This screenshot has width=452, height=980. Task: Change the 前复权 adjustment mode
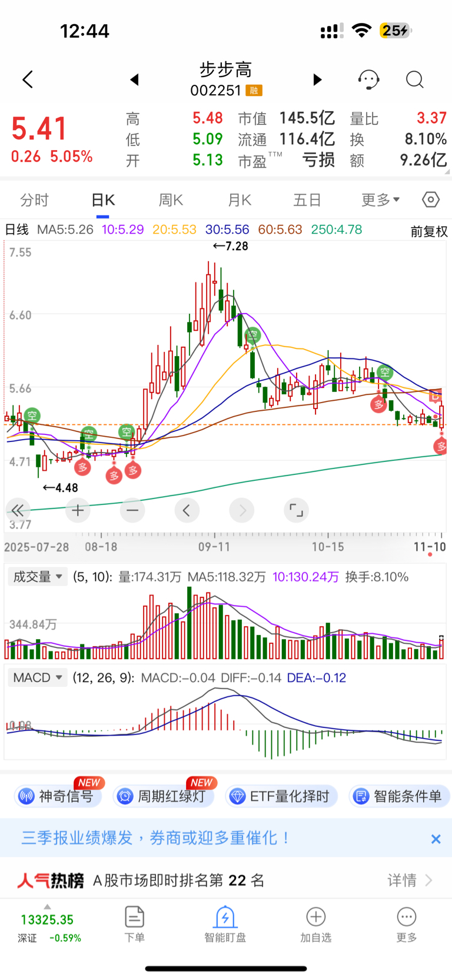429,231
